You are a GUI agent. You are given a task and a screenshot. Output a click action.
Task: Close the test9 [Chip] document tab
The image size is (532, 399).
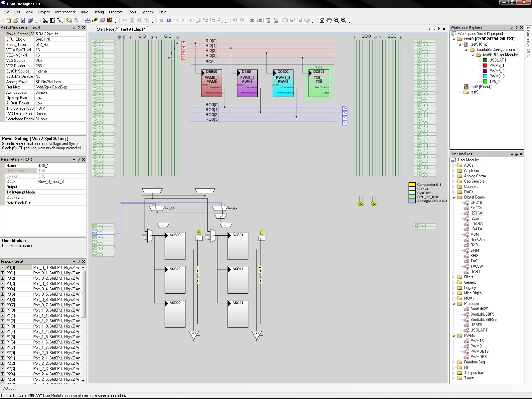pyautogui.click(x=444, y=29)
